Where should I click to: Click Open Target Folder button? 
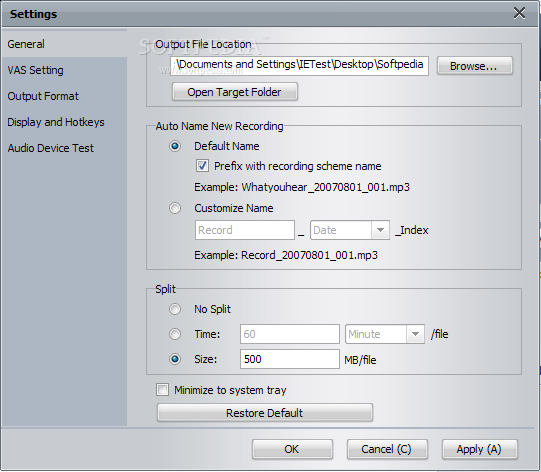[235, 92]
